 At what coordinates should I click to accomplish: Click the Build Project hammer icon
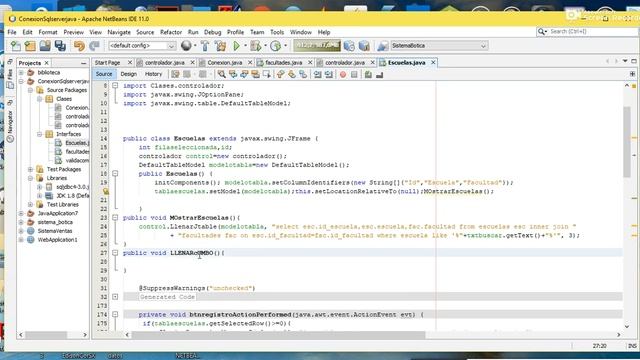(x=205, y=46)
